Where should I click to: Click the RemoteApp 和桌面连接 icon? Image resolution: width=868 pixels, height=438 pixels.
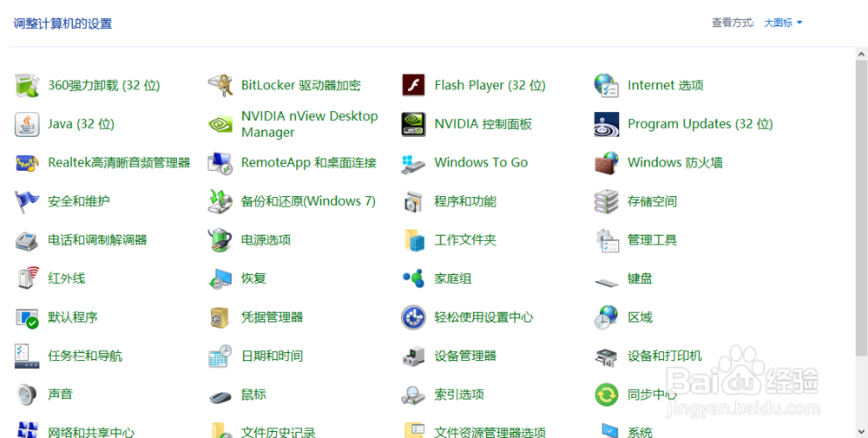pyautogui.click(x=220, y=163)
